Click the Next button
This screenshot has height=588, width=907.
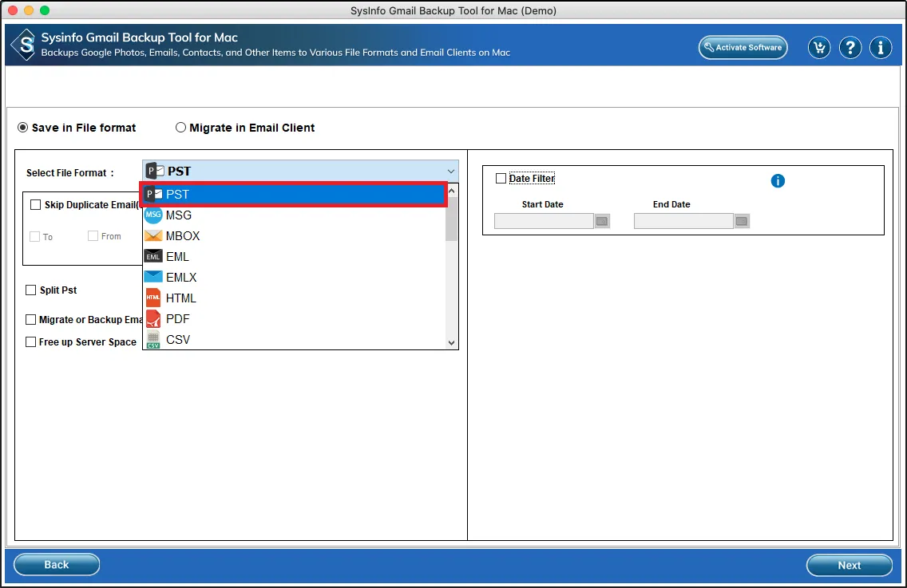coord(849,565)
